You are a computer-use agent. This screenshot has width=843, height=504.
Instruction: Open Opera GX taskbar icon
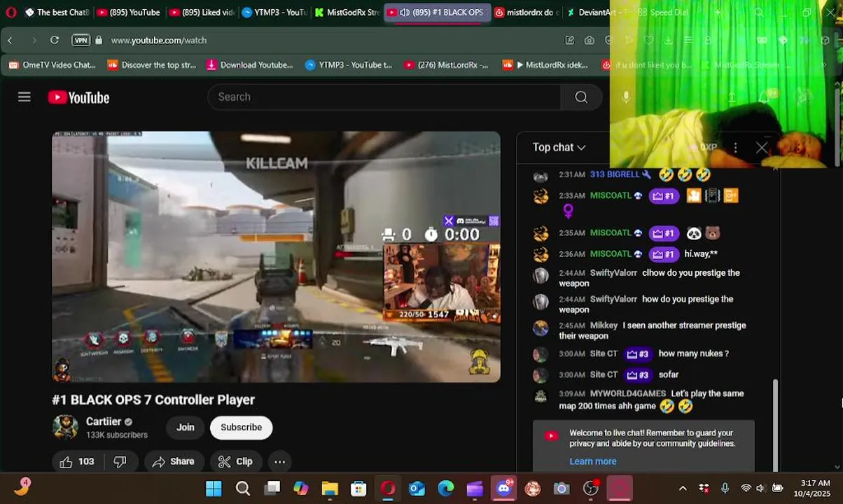pyautogui.click(x=388, y=488)
